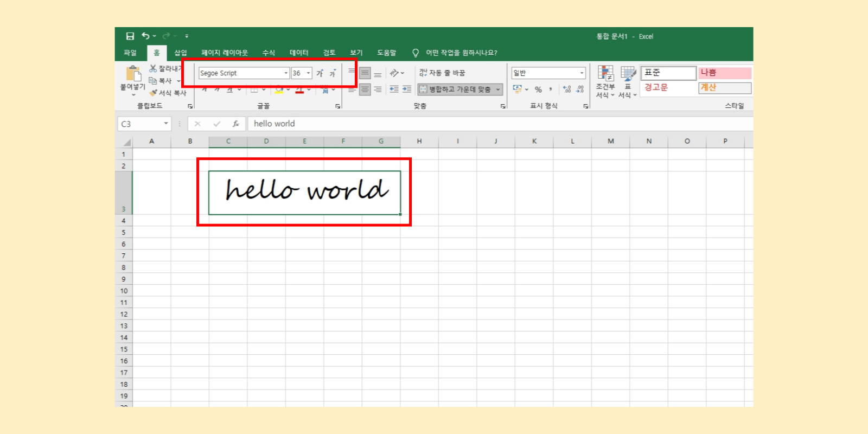Apply accounting number format
868x434 pixels.
[x=518, y=89]
